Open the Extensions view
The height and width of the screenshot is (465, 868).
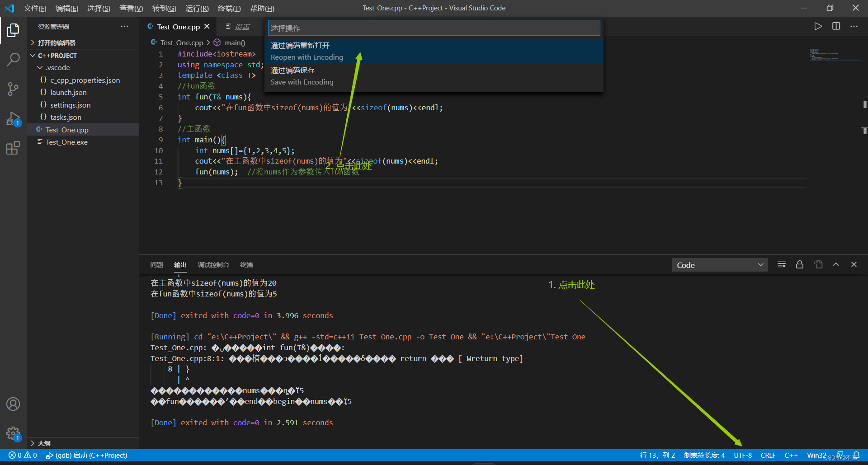(x=13, y=148)
